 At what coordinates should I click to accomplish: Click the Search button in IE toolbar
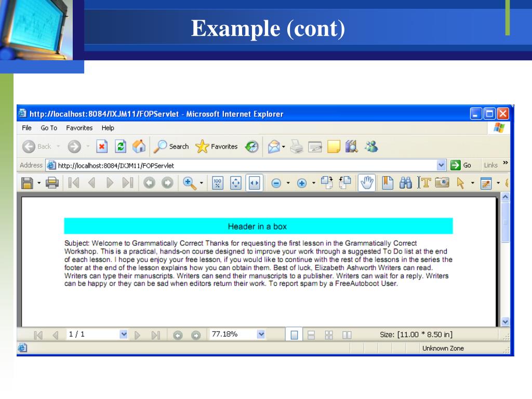pyautogui.click(x=171, y=147)
